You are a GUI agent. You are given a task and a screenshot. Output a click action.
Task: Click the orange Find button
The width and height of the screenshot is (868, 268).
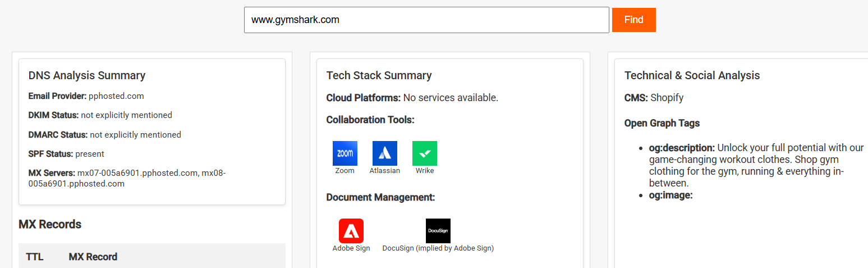coord(634,20)
